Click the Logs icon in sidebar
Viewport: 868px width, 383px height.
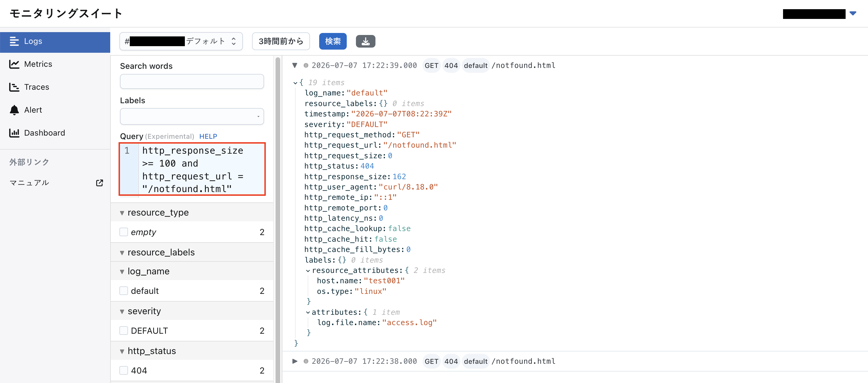[x=14, y=41]
